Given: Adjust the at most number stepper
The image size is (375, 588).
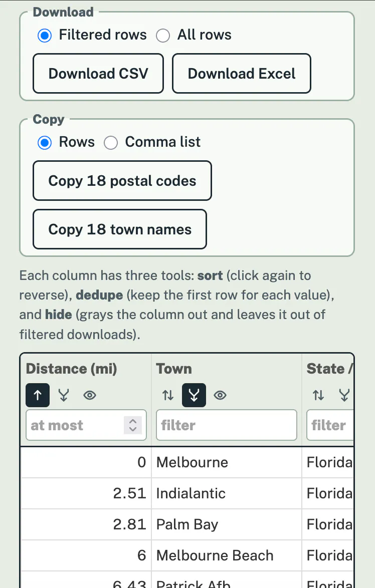Looking at the screenshot, I should [x=133, y=425].
